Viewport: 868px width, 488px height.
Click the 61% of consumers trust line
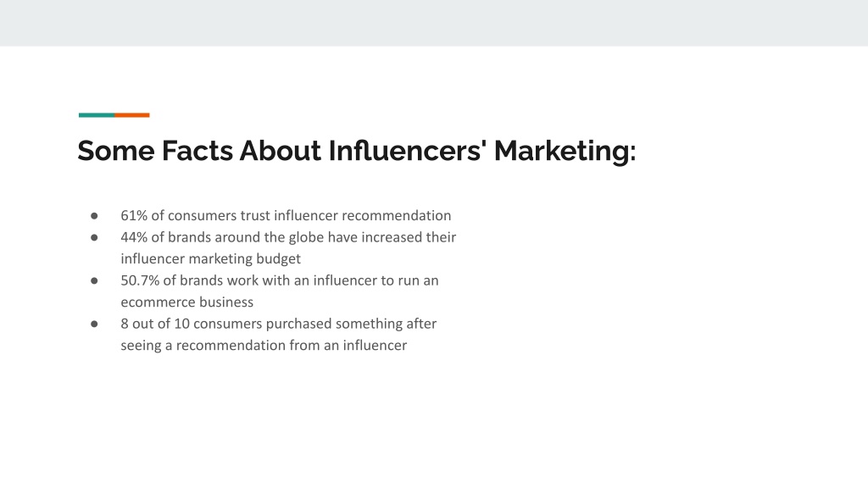(x=286, y=215)
